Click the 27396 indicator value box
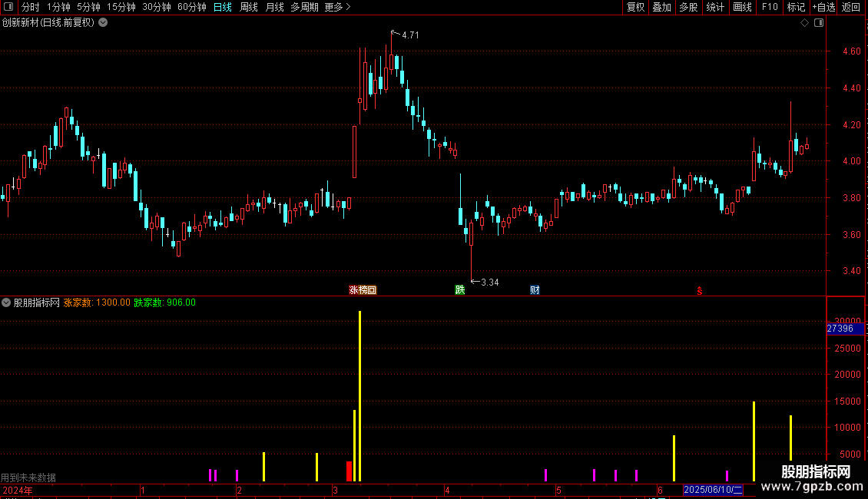This screenshot has width=868, height=499. tap(845, 329)
